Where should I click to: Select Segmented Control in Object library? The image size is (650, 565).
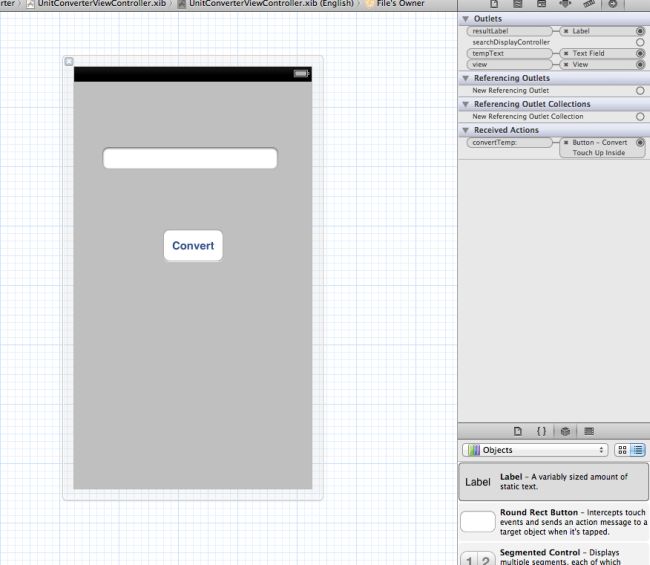click(x=553, y=555)
